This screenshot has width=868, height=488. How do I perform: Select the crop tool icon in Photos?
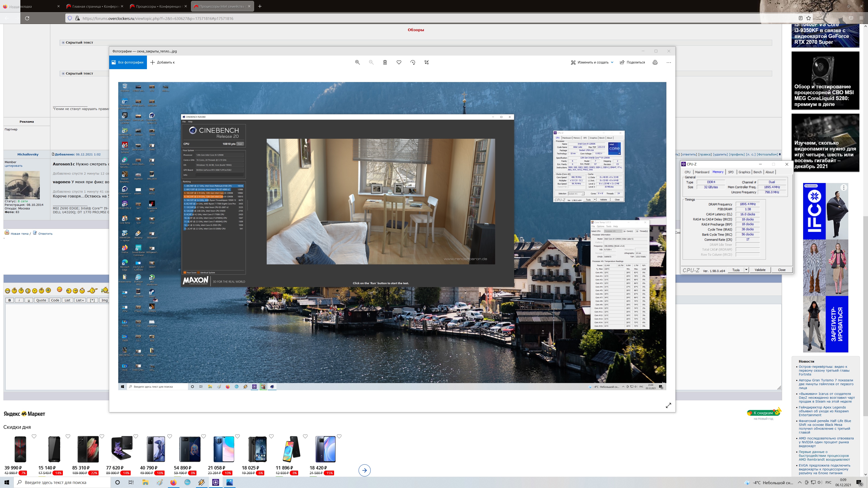tap(427, 62)
